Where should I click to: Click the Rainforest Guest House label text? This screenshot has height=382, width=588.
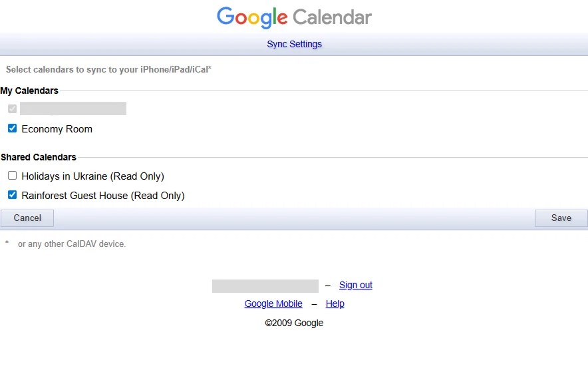coord(103,196)
